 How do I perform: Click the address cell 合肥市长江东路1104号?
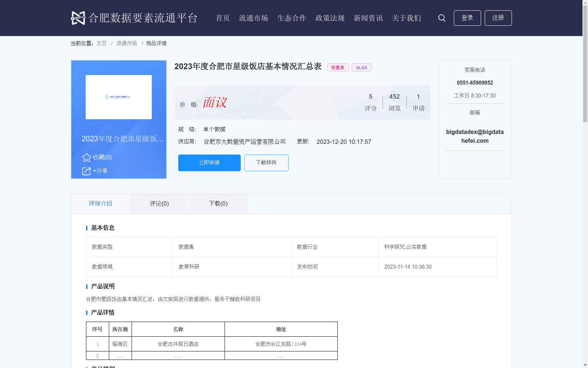(x=281, y=344)
